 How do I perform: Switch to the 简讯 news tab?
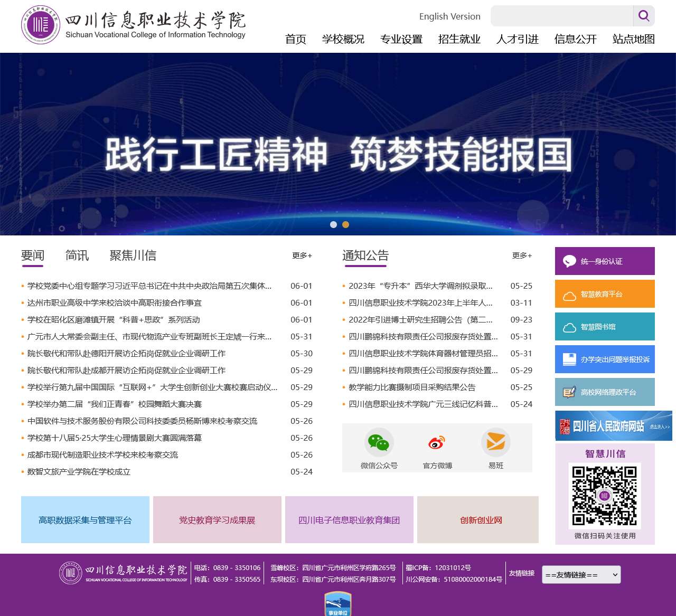(x=77, y=255)
